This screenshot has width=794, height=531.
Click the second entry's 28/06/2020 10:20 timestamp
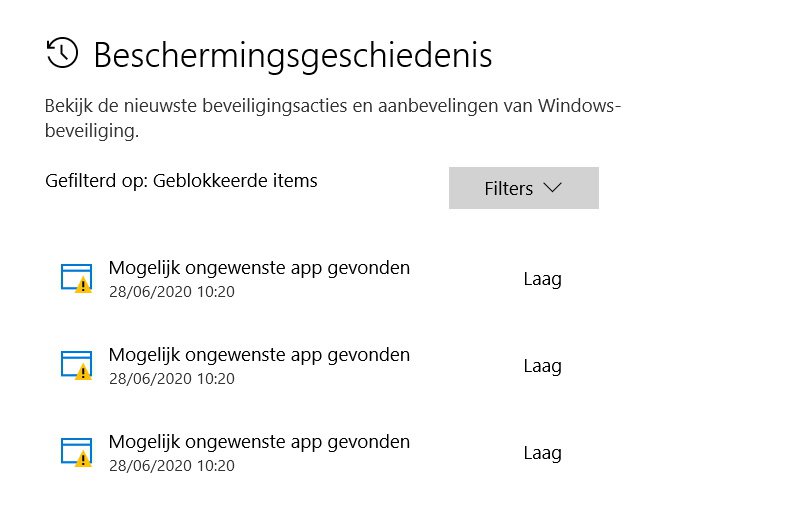172,379
